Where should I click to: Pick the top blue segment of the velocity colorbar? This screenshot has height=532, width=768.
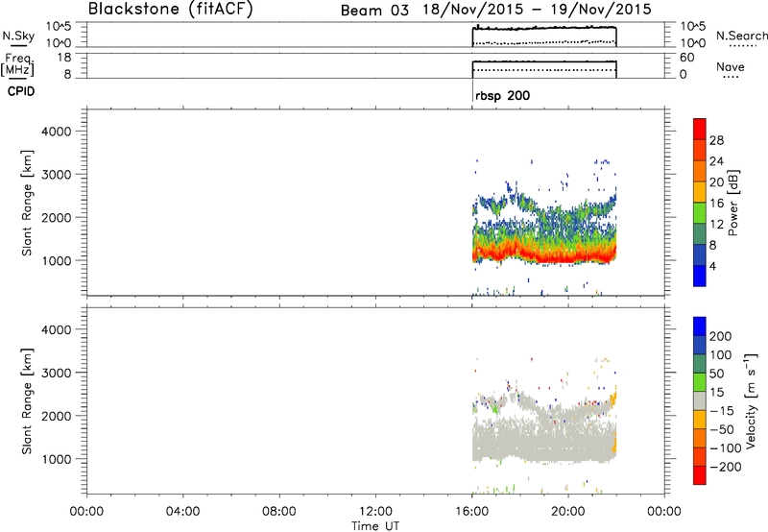[x=700, y=326]
